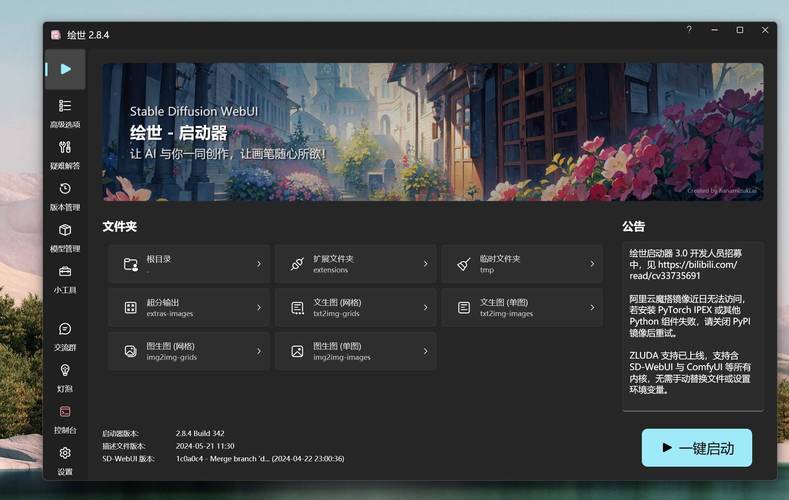Image resolution: width=789 pixels, height=500 pixels.
Task: Open the extras-images subtitle text
Action: [170, 313]
